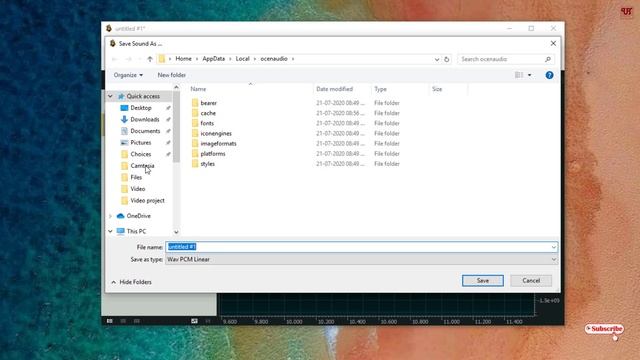This screenshot has height=360, width=640.
Task: Click the styles folder icon
Action: click(195, 164)
